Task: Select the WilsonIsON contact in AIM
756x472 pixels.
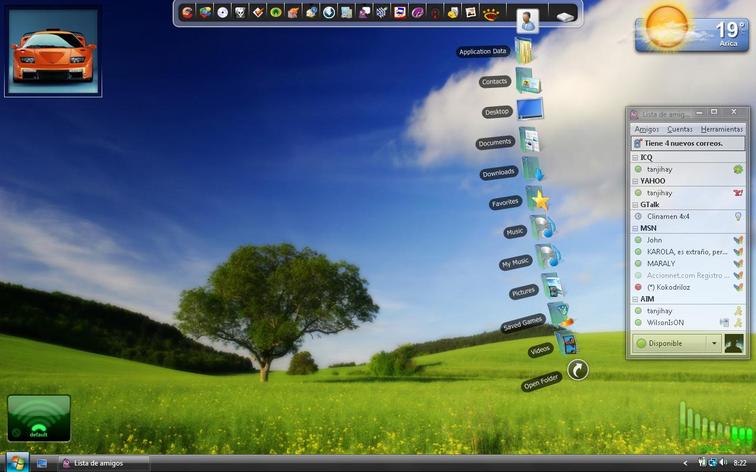Action: point(688,323)
